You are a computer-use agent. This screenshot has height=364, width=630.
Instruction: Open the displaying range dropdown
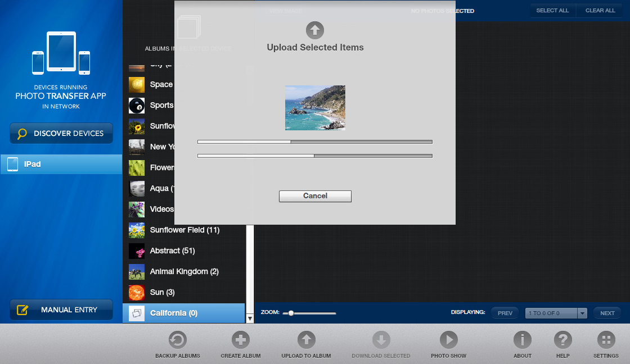point(582,313)
